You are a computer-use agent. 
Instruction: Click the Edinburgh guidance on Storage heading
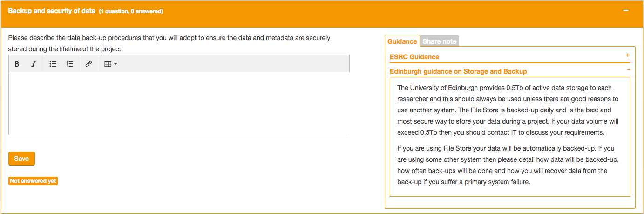458,71
